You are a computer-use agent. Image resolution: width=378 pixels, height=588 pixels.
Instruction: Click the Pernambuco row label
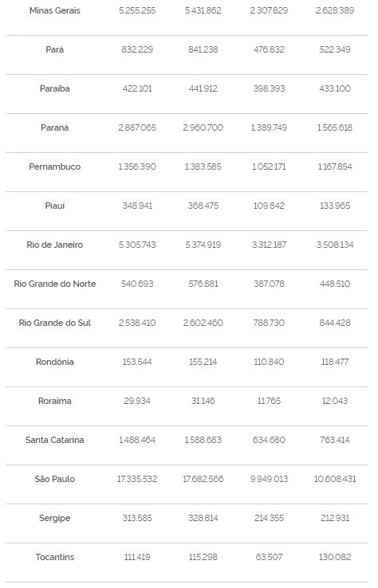tap(55, 167)
